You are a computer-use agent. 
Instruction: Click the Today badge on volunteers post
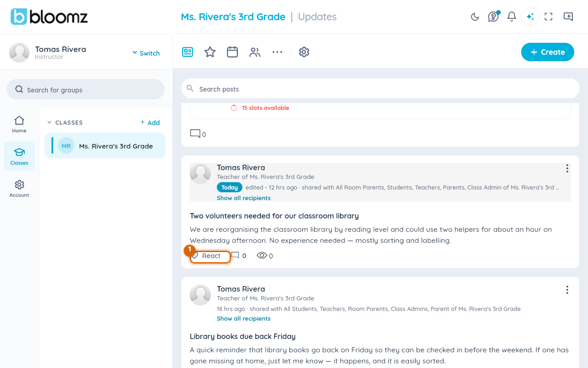230,187
